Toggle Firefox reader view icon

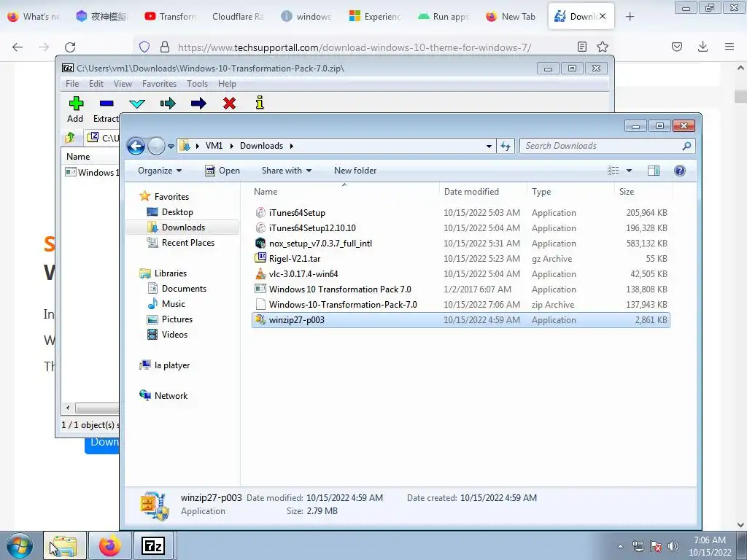click(581, 47)
